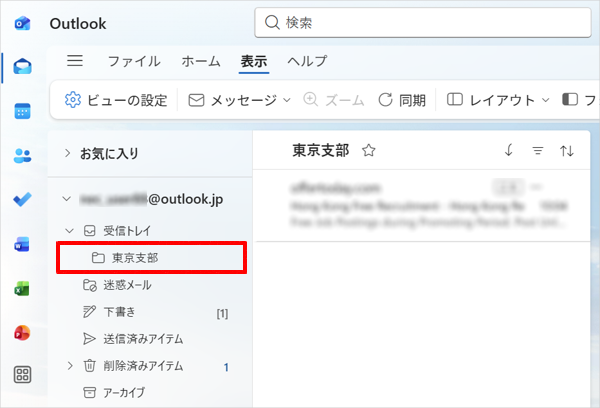Open the 迷惑メール junk folder
600x408 pixels.
[x=117, y=285]
